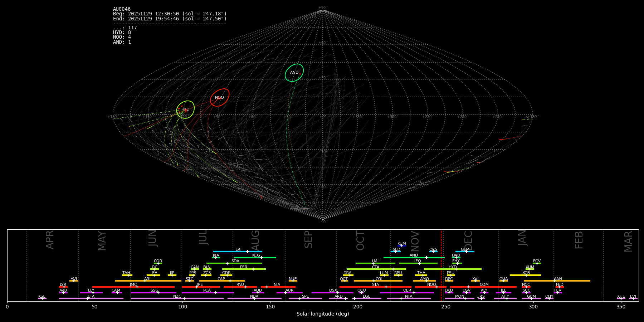Click the 'Solar longitude (deg)' axis label
Viewport: 644px width, 322px height.
point(323,314)
